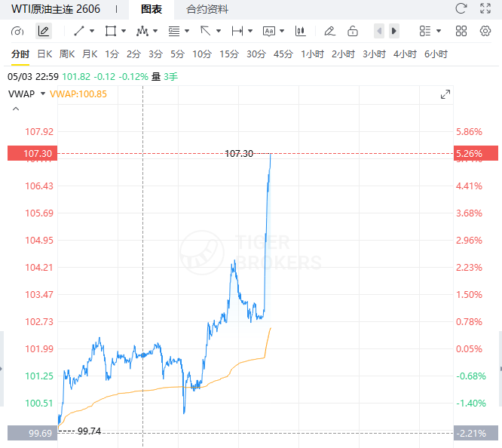Viewport: 502px width, 448px height.
Task: Expand the list layout dropdown arrow
Action: (439, 31)
